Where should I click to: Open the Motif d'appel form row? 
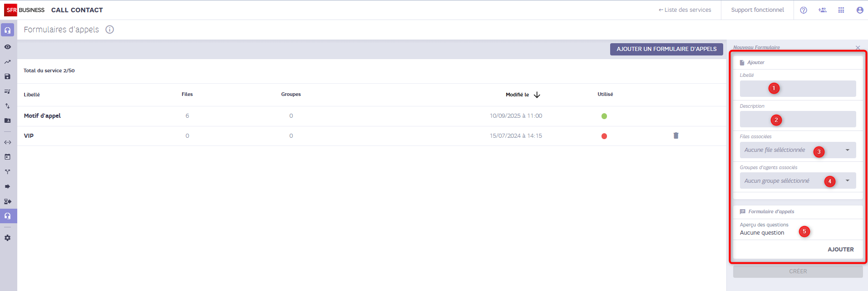pos(42,116)
